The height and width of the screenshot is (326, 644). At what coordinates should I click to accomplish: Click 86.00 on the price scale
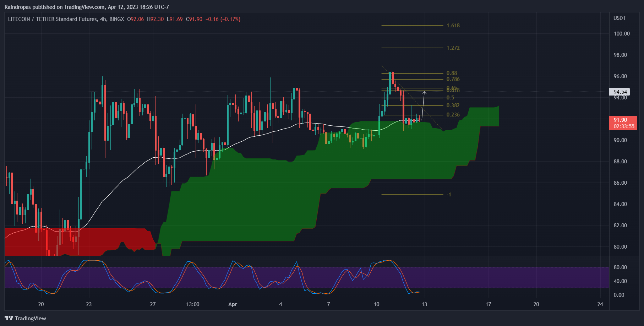620,183
